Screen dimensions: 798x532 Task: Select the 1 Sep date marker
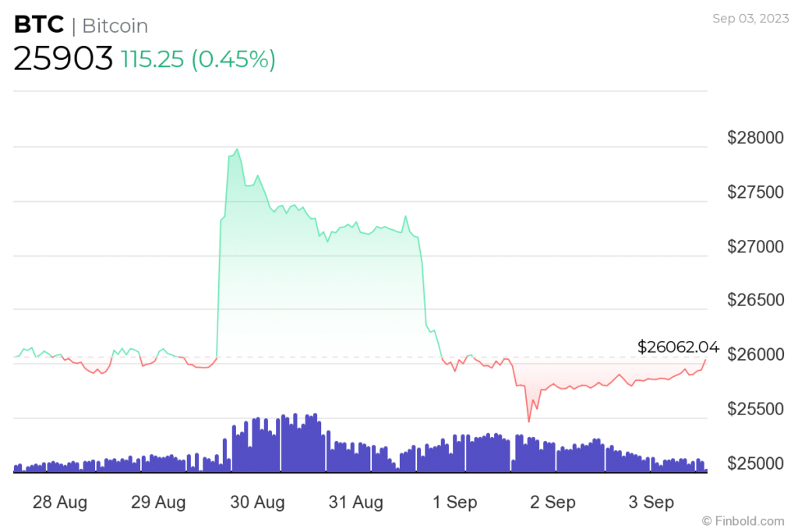pos(456,502)
